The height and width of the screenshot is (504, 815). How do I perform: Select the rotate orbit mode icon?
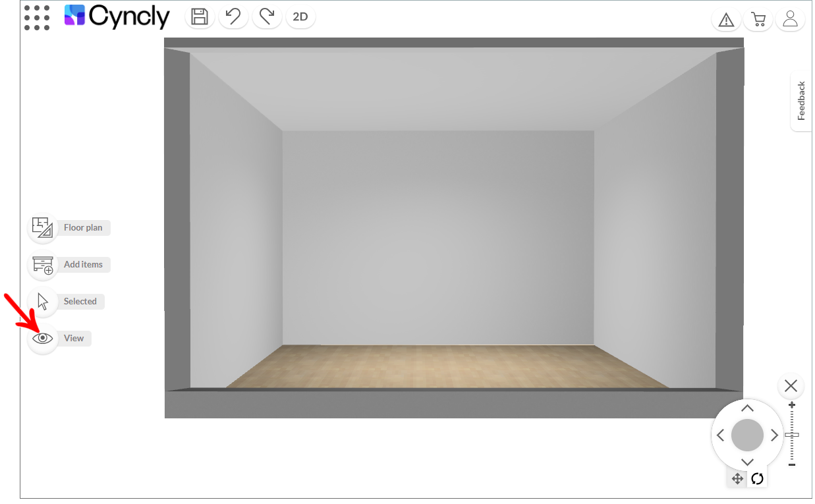pos(757,479)
